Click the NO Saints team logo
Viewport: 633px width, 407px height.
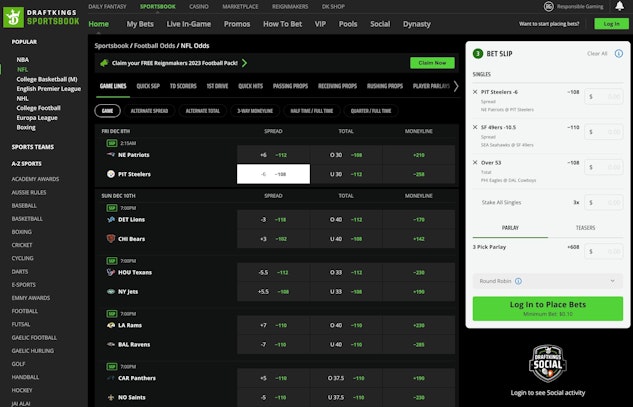click(x=111, y=397)
